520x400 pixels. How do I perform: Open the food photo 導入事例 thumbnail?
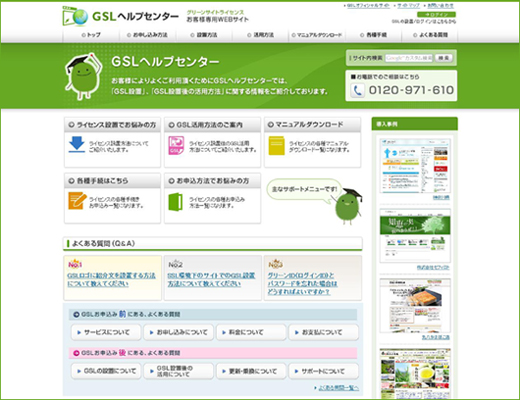click(x=415, y=305)
